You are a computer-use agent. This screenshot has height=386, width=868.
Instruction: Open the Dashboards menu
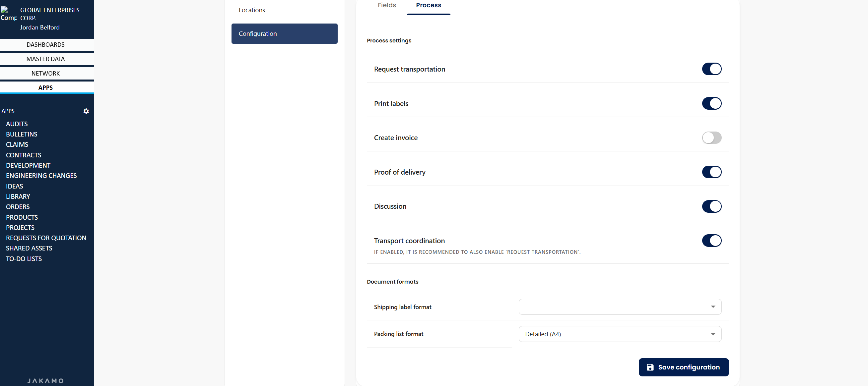tap(45, 45)
